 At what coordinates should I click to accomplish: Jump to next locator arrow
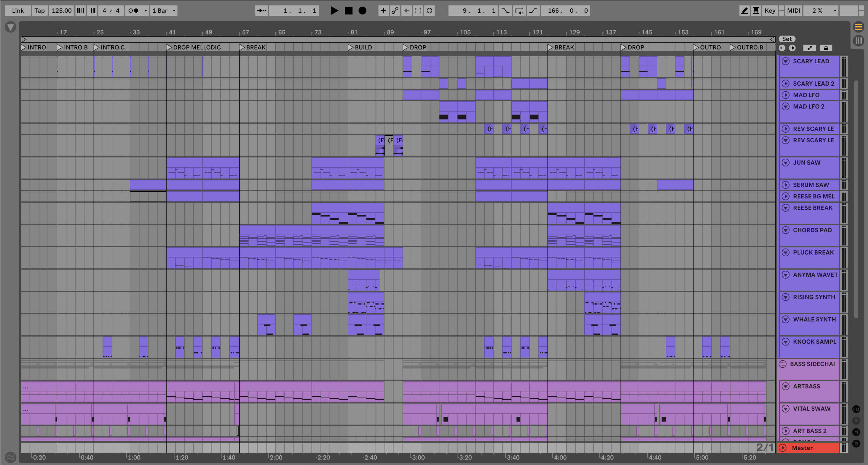(x=792, y=48)
